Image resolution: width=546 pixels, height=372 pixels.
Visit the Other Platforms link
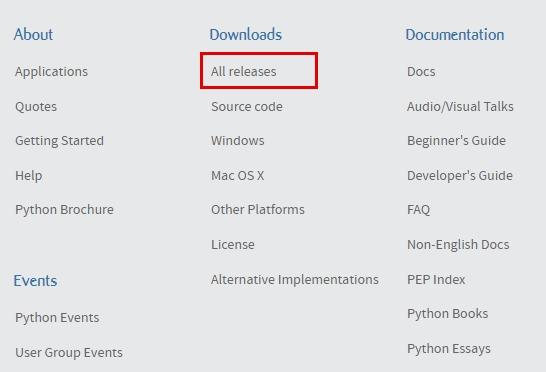point(258,210)
